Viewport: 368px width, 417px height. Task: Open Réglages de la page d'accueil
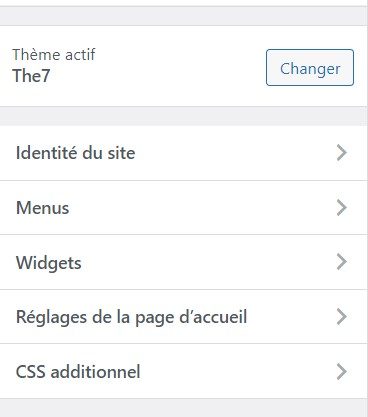[183, 317]
